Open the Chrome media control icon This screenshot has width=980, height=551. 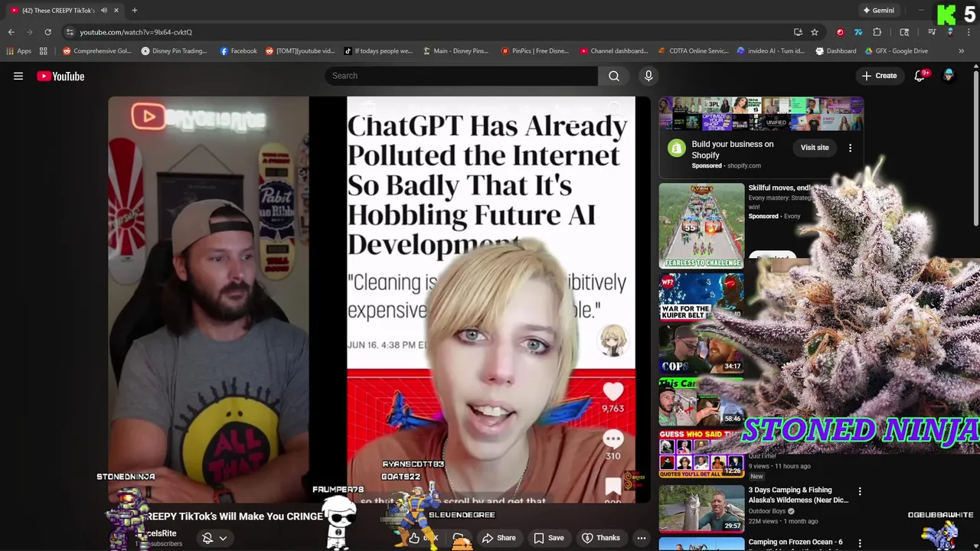931,32
